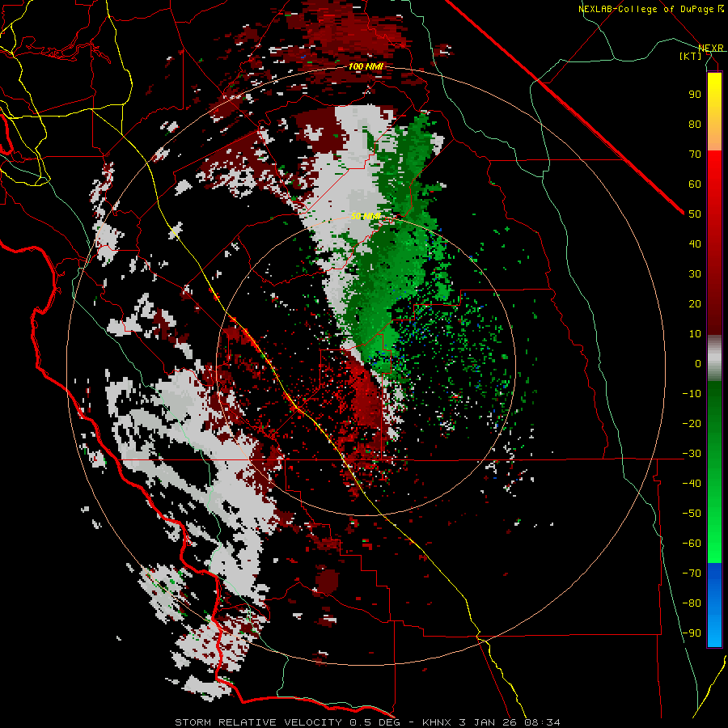
Task: Click the -10 value on velocity scale
Action: point(692,394)
